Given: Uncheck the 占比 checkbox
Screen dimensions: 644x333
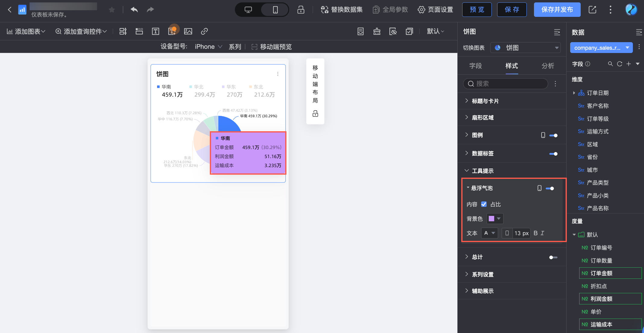Looking at the screenshot, I should tap(484, 204).
